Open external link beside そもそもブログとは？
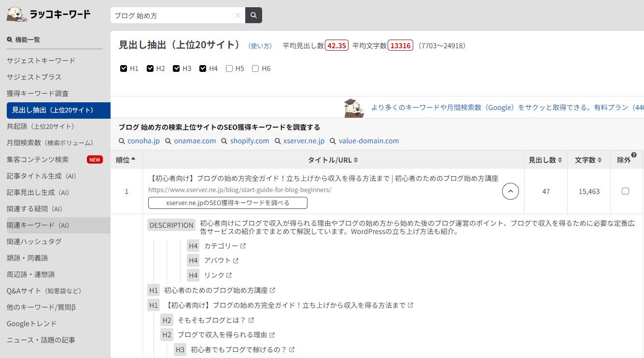This screenshot has height=358, width=644. tap(251, 320)
